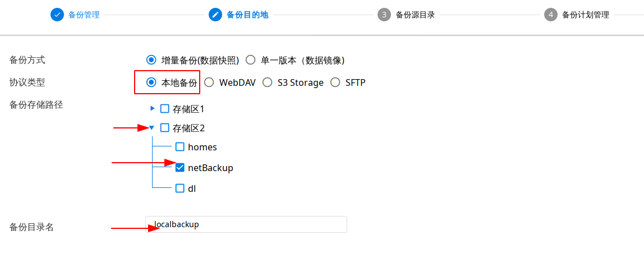
Task: Select 本地备份 protocol type
Action: pos(151,82)
